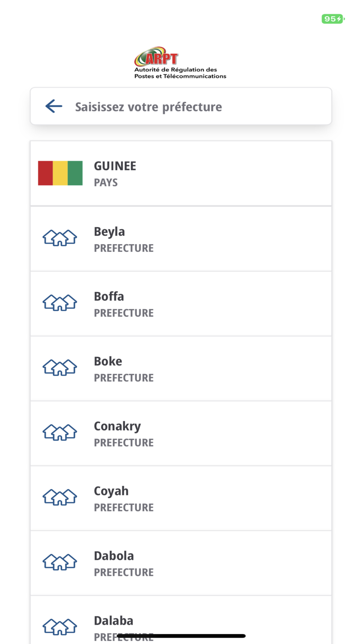Choose the Coyah prefecture item
Screen dimensions: 362x644
181,498
